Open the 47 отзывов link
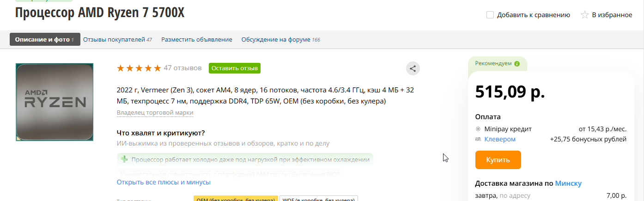Image resolution: width=644 pixels, height=201 pixels. [x=183, y=68]
